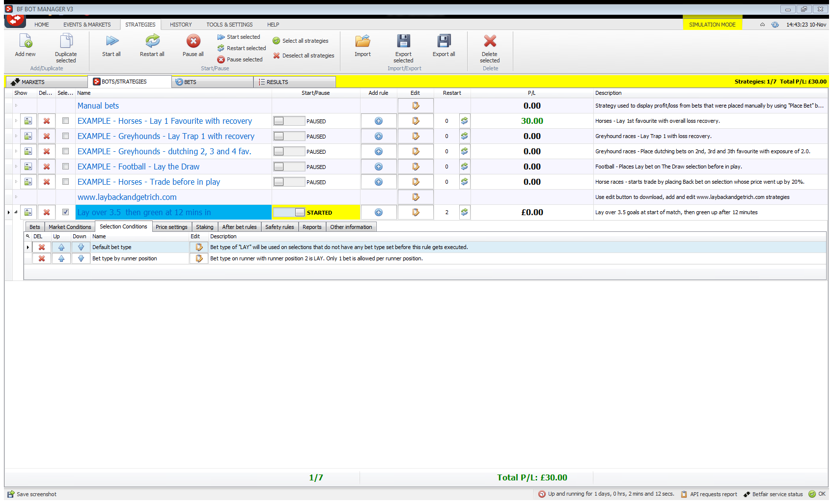Click the P/L column header
The image size is (833, 504).
tap(531, 93)
